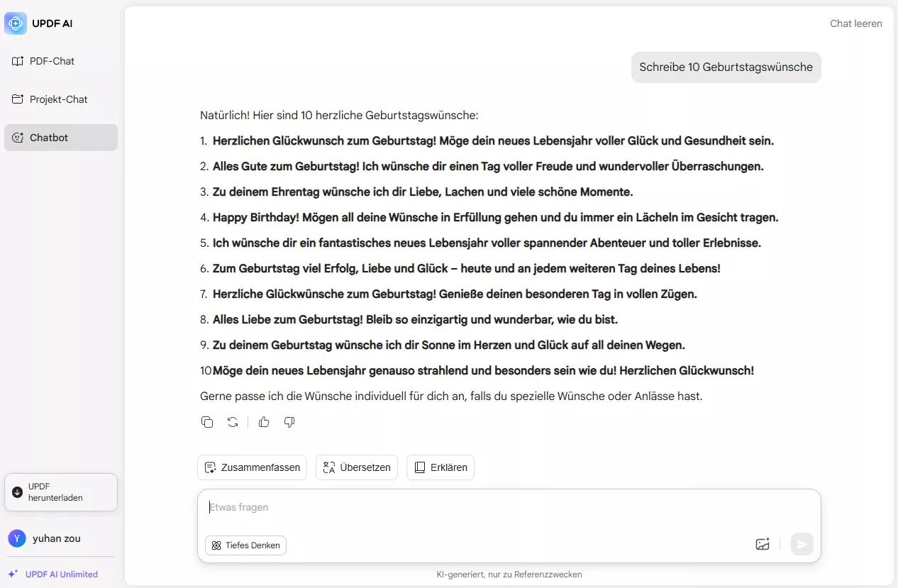Click UPDF herunterladen download button
Image resolution: width=898 pixels, height=588 pixels.
(60, 492)
